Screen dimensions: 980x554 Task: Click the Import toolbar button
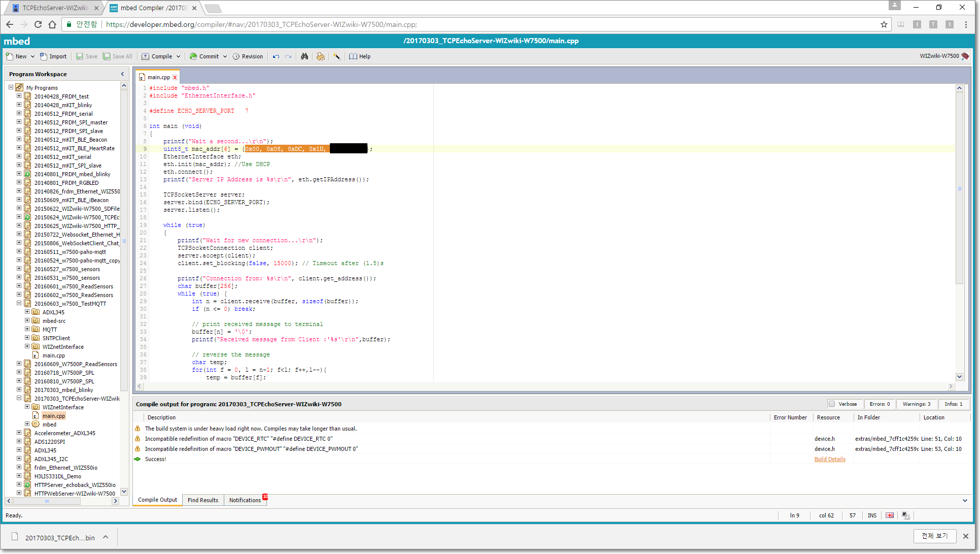click(53, 56)
